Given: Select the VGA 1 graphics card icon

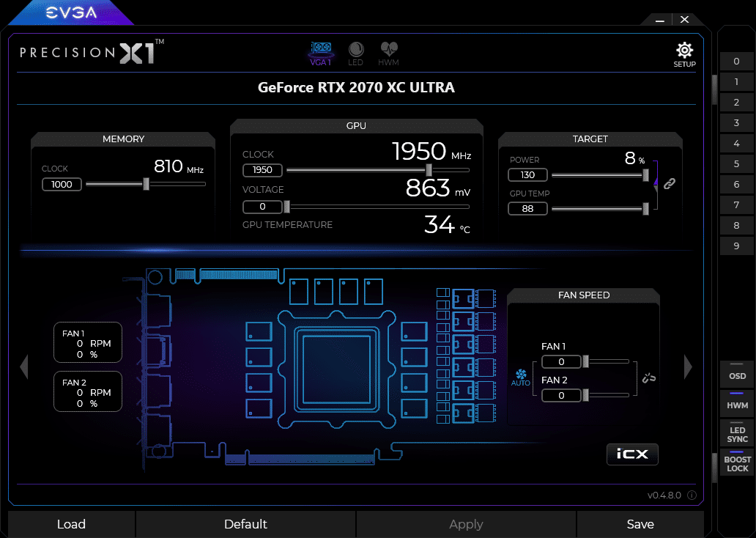Looking at the screenshot, I should [321, 54].
